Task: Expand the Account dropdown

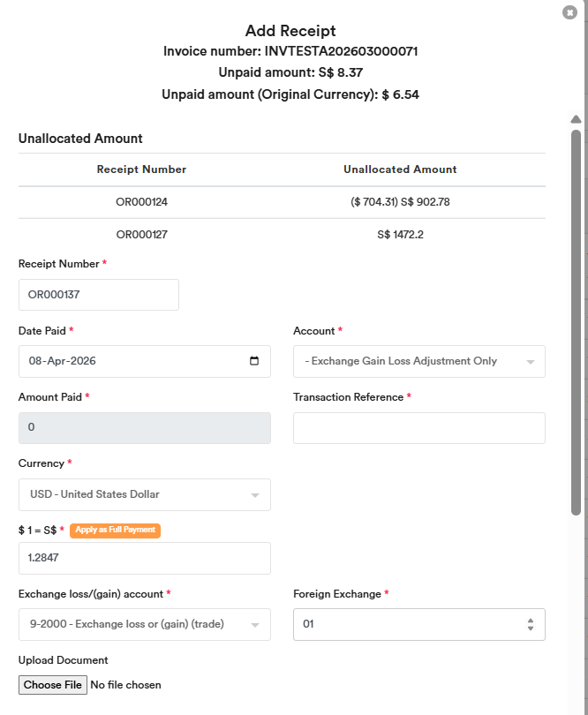Action: [418, 361]
